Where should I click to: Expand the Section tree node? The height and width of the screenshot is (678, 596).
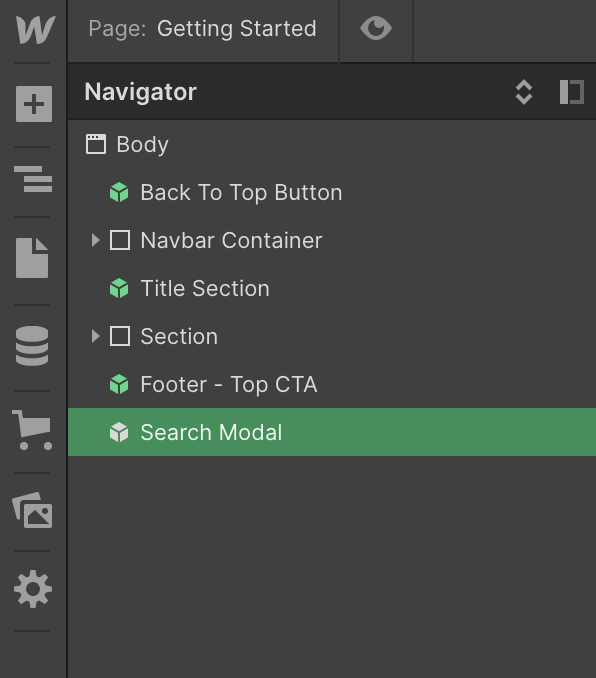(96, 336)
